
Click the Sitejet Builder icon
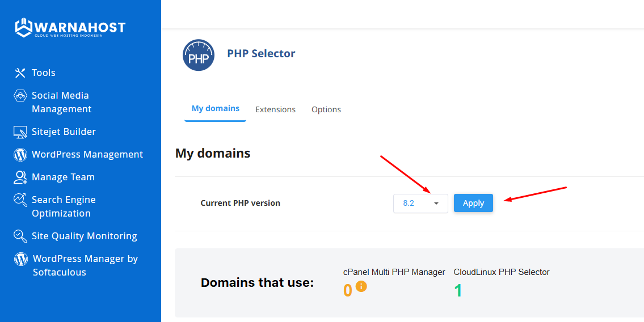(20, 132)
